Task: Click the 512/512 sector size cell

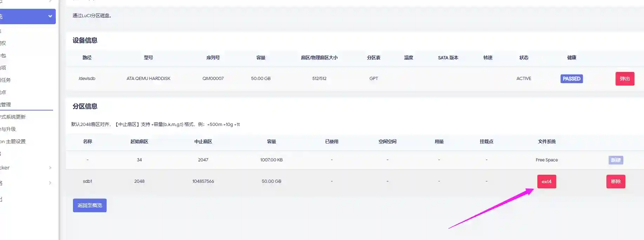Action: (x=319, y=79)
